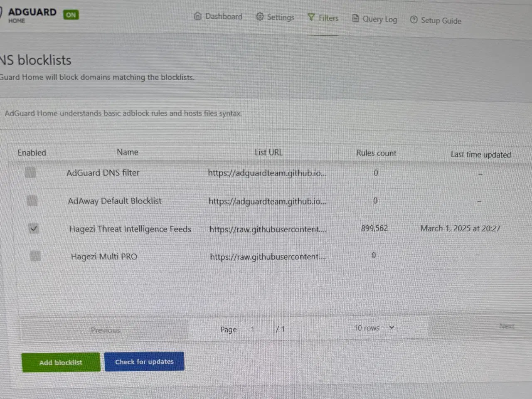The height and width of the screenshot is (399, 532).
Task: Click the name AdAway Default Blocklist
Action: (115, 201)
